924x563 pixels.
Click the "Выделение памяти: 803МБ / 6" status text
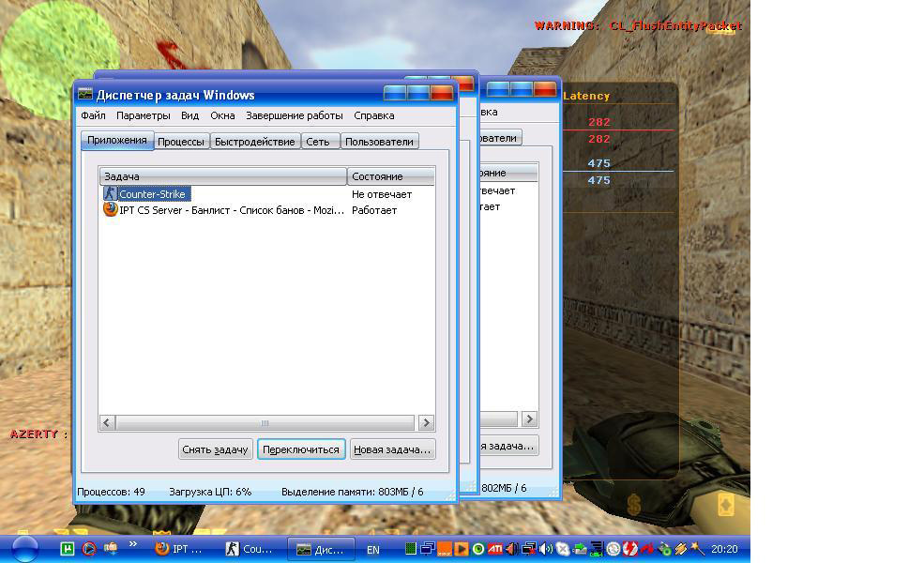coord(353,491)
